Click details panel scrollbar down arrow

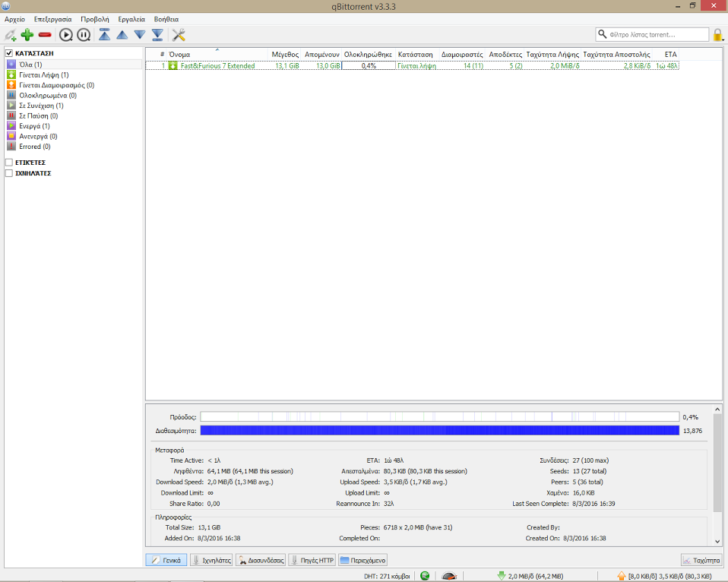click(717, 542)
